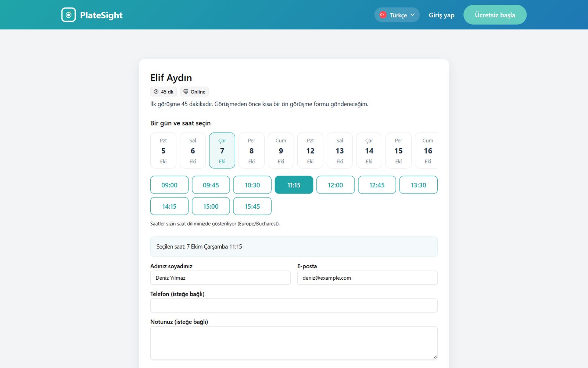Choose the selected 11:15 time slot
Screen dimensions: 588x368
(294, 185)
